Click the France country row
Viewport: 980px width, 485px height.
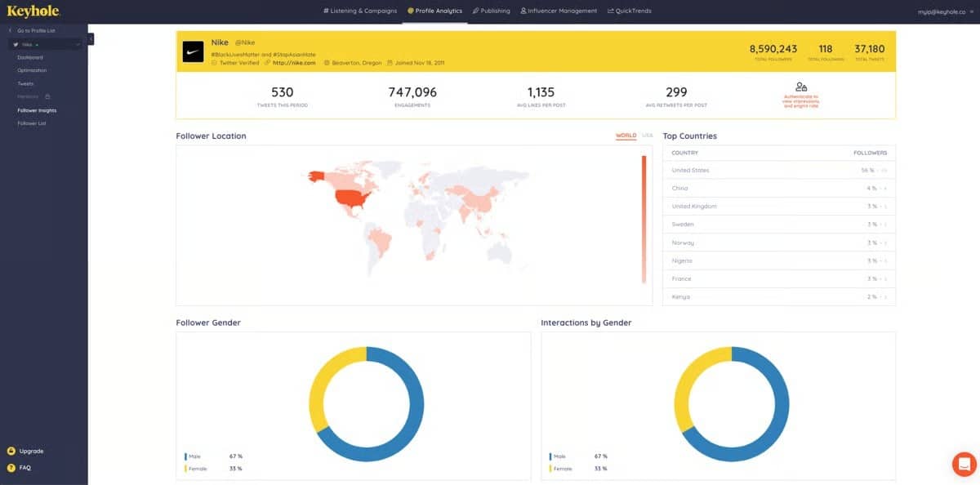click(779, 278)
